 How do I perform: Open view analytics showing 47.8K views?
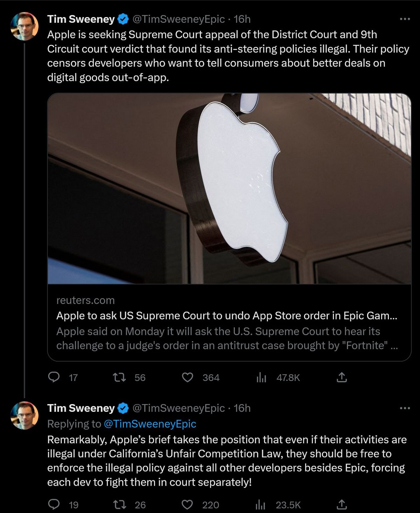[x=261, y=377]
